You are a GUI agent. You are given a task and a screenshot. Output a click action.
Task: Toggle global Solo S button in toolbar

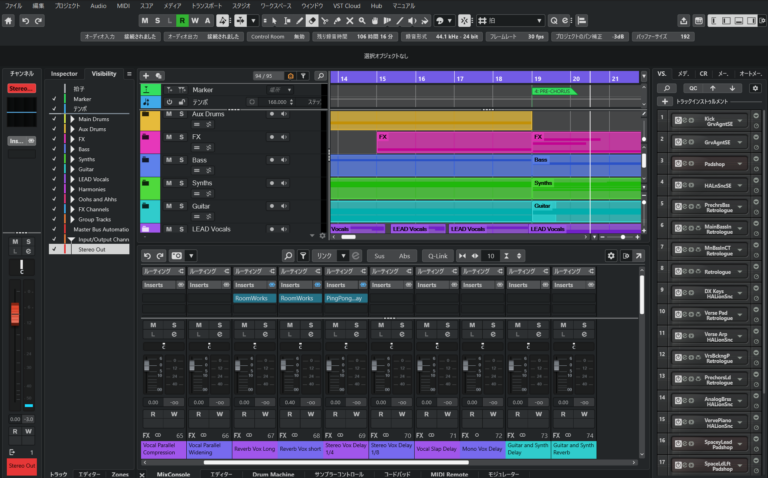[157, 21]
